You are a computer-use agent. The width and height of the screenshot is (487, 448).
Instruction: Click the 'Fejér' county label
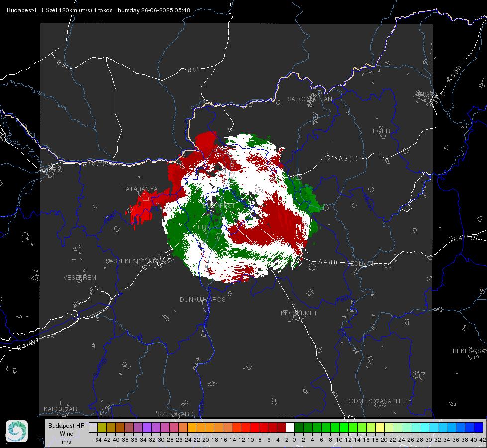[110, 218]
